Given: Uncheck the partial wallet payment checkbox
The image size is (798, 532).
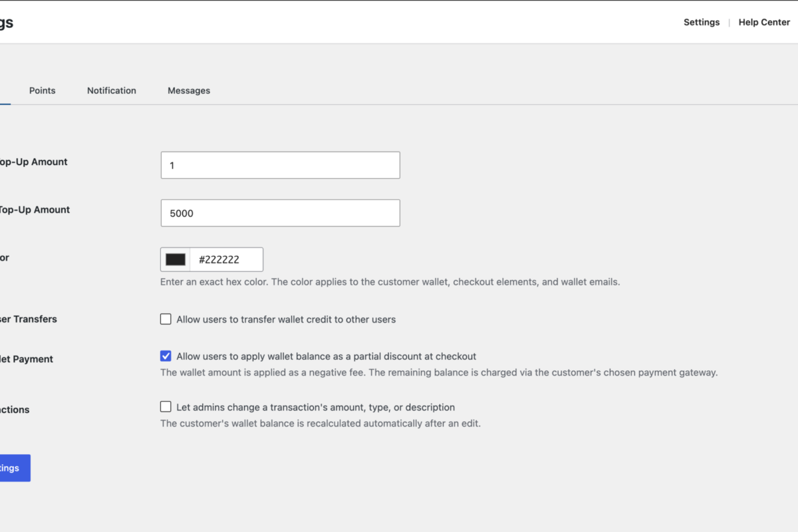Looking at the screenshot, I should click(x=166, y=356).
